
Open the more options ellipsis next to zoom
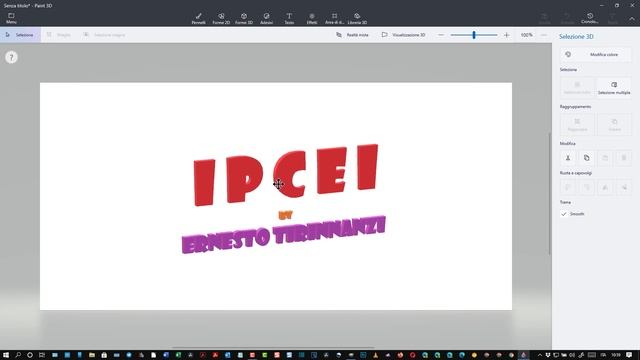tap(544, 35)
